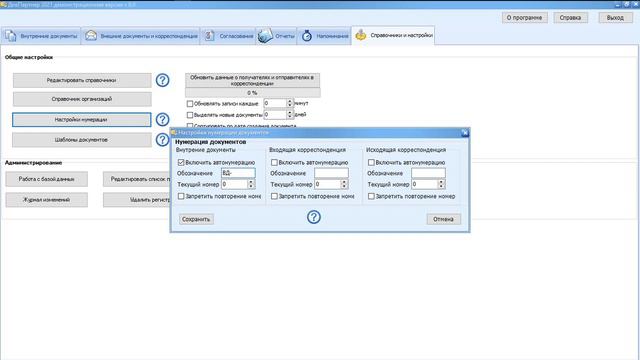Screen dimensions: 640x360
Task: Enable автонумерацию for Исходящая корреспонденция
Action: click(x=371, y=162)
